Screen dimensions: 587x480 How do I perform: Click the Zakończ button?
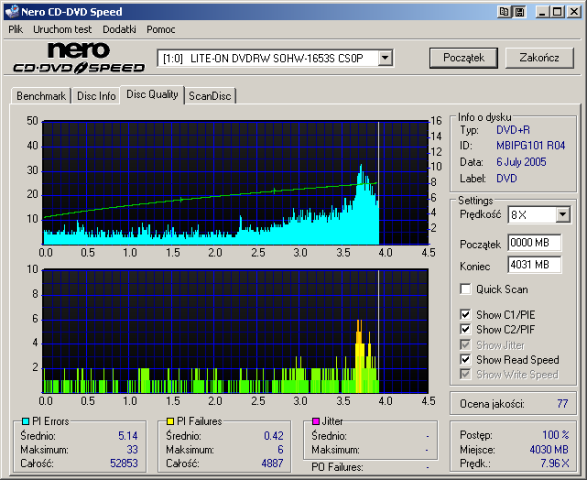pyautogui.click(x=539, y=58)
